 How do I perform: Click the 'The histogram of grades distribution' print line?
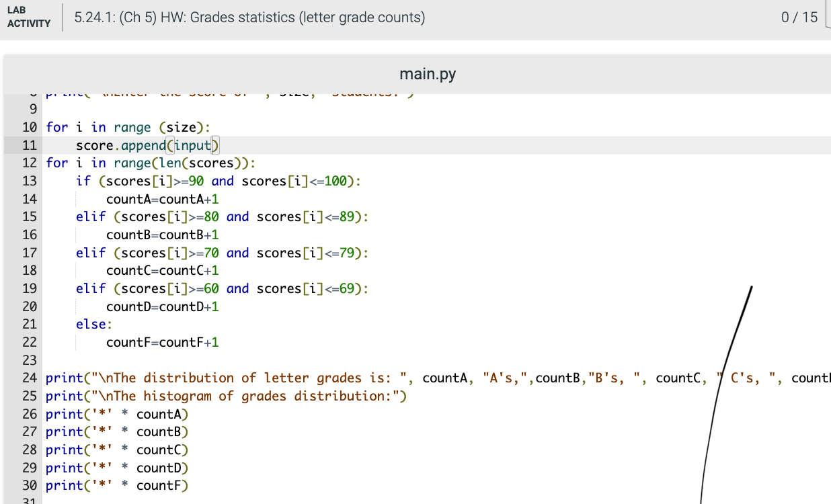pos(227,396)
